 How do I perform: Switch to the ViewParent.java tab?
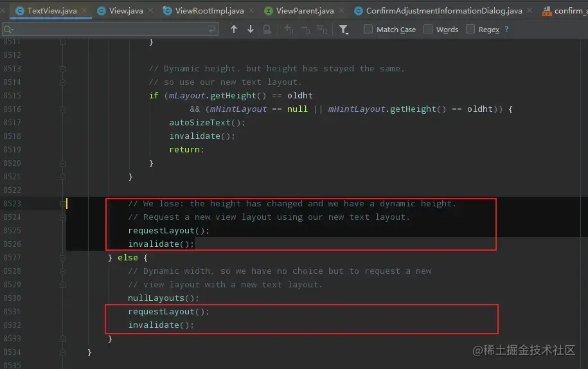[305, 10]
